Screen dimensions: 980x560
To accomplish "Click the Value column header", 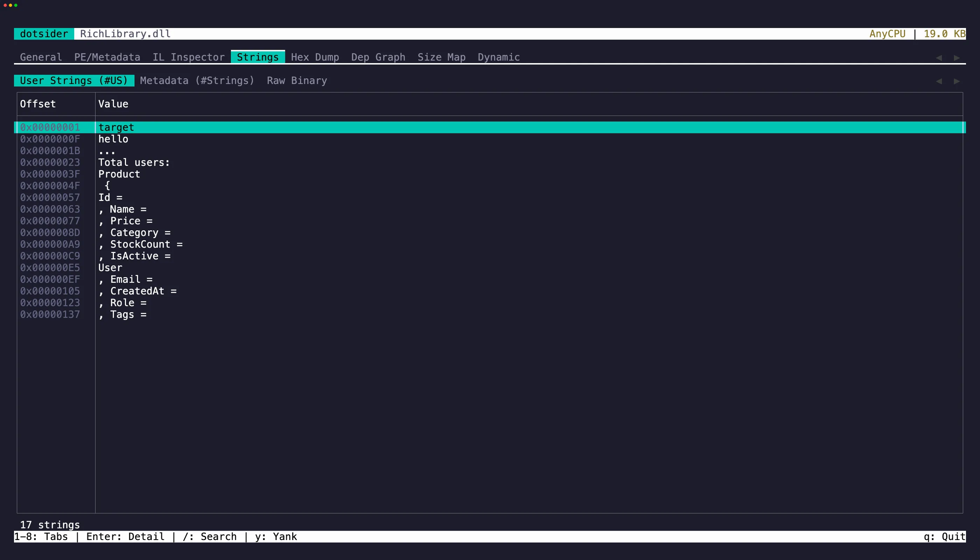I will (113, 104).
